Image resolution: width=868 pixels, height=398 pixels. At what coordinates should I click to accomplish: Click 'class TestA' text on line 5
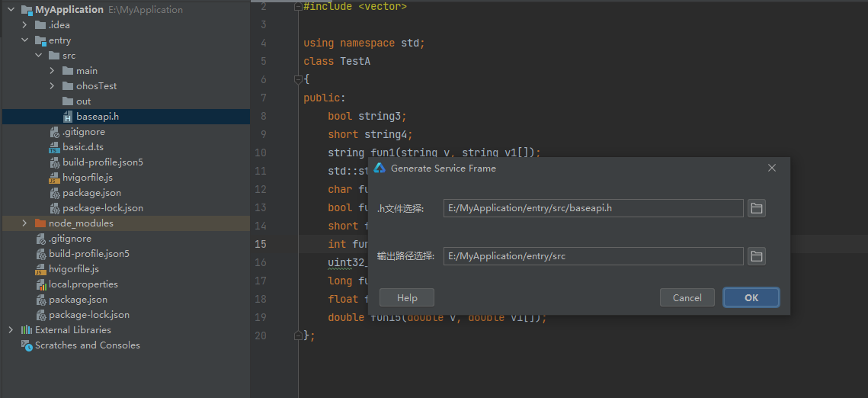(337, 61)
